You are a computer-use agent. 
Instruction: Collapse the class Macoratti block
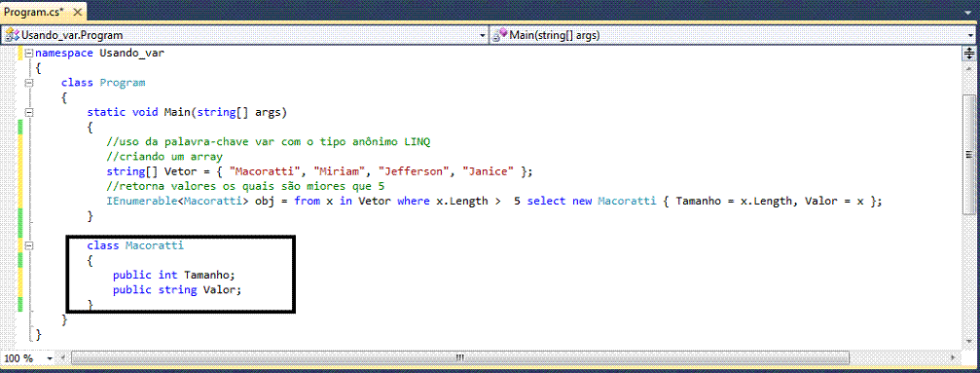click(x=28, y=246)
